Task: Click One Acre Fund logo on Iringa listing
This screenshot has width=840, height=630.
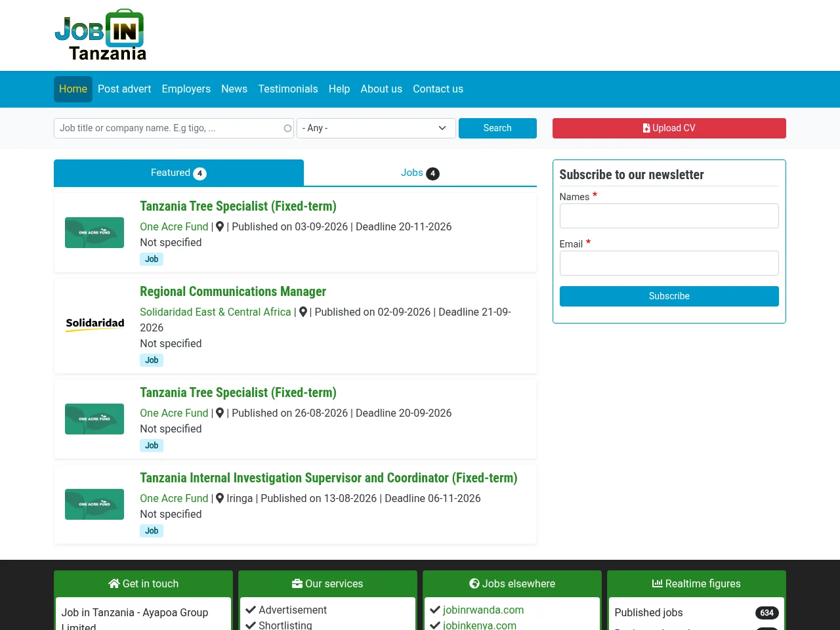Action: point(94,504)
